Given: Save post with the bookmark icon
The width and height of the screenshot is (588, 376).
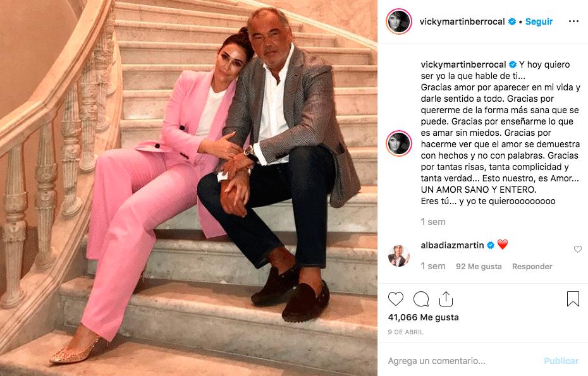Looking at the screenshot, I should pos(573,299).
